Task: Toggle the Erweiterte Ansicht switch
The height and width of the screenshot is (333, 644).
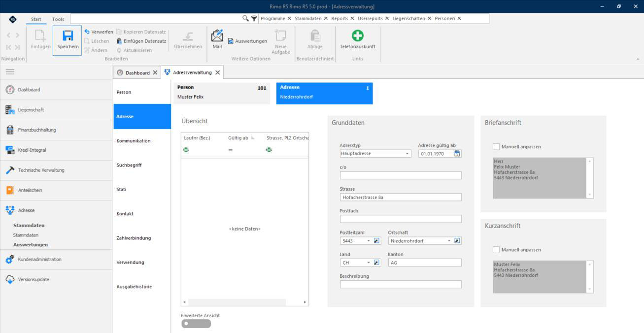Action: [x=196, y=324]
